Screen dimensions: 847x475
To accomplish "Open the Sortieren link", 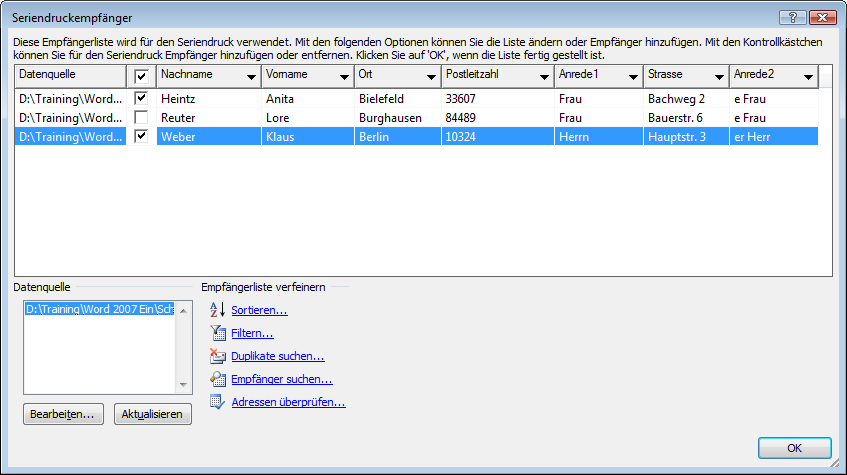I will coord(259,310).
